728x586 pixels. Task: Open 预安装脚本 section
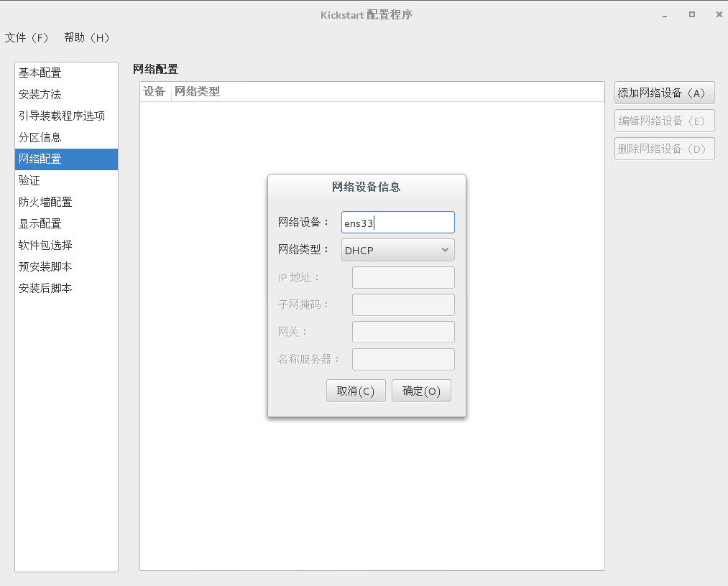click(x=66, y=266)
